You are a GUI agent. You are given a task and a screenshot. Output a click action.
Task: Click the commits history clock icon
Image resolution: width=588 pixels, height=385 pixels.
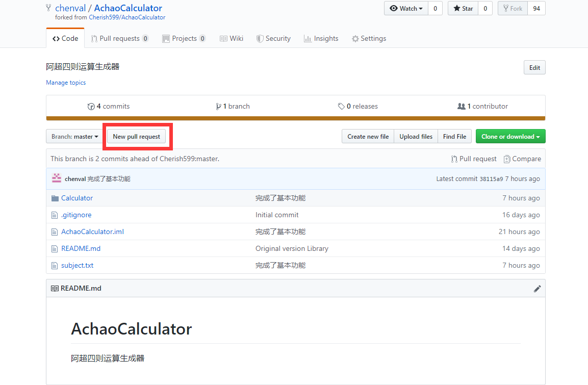(x=91, y=107)
